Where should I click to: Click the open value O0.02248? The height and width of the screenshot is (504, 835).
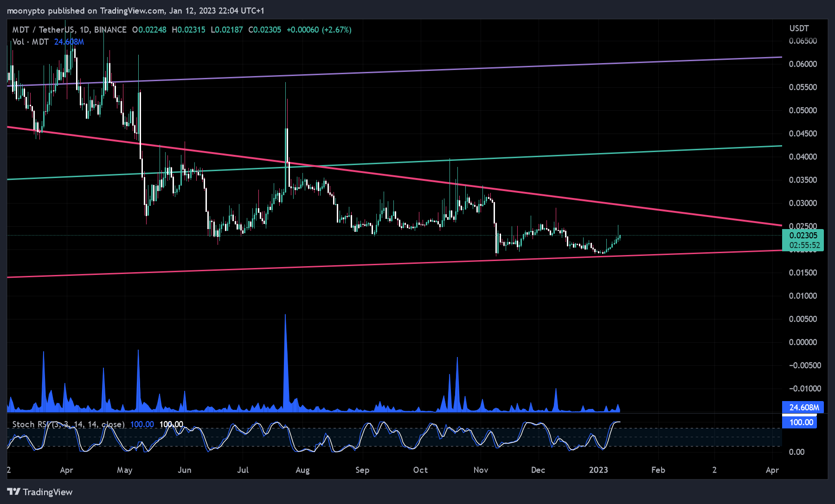[x=149, y=30]
